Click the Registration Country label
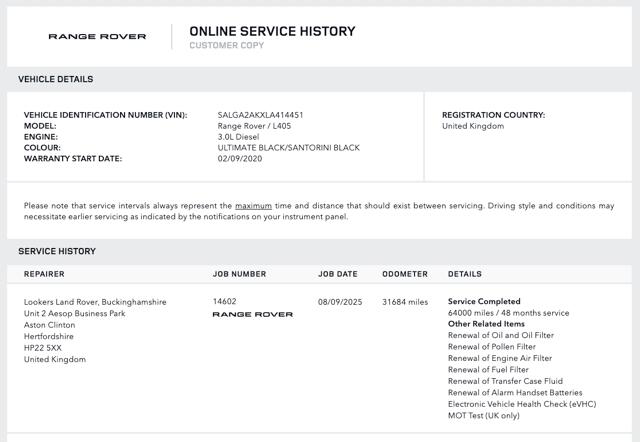640x442 pixels. (493, 115)
